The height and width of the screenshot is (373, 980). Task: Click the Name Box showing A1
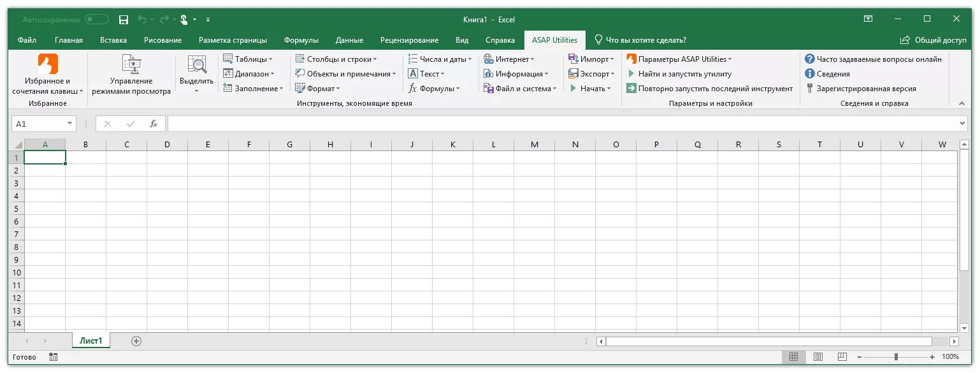39,124
